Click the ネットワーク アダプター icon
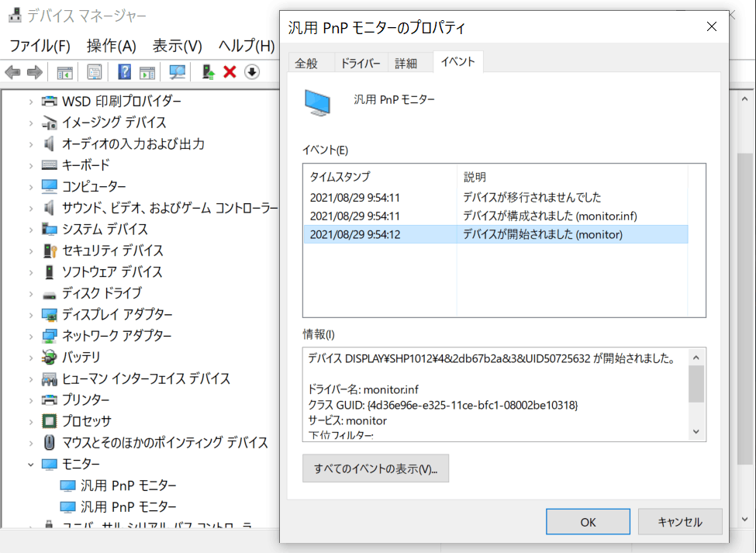Image resolution: width=756 pixels, height=553 pixels. tap(49, 336)
